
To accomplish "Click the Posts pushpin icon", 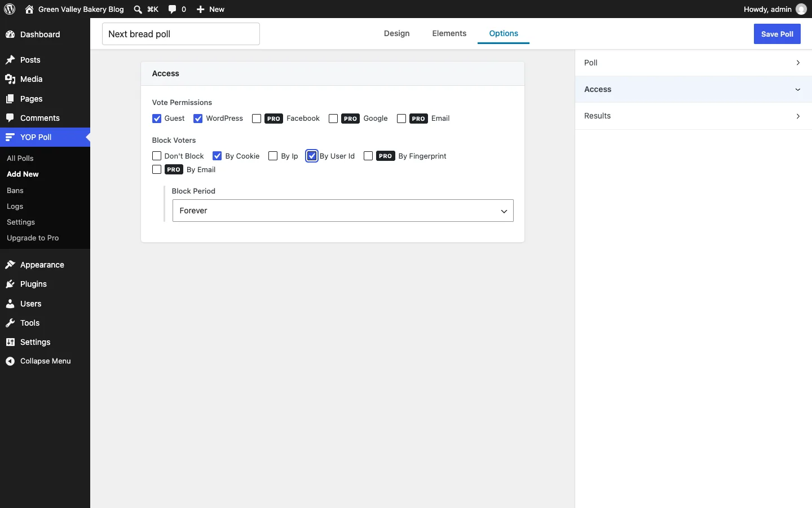I will pos(10,60).
